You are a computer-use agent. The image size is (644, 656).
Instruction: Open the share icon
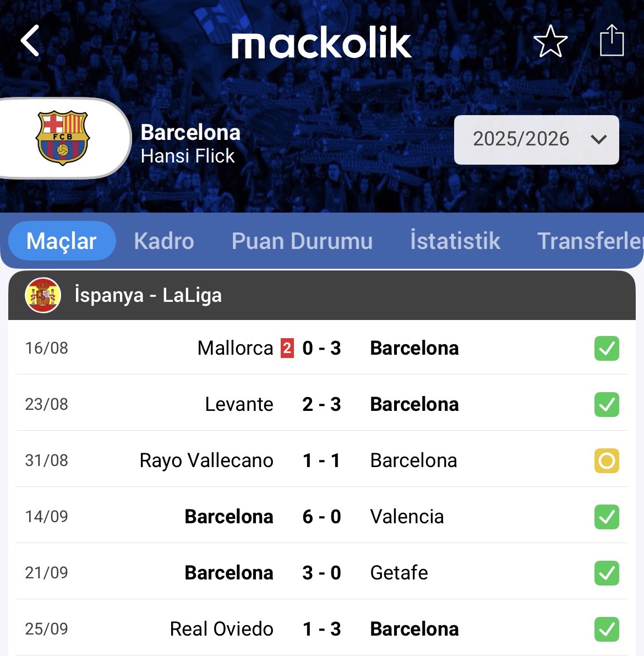[612, 40]
